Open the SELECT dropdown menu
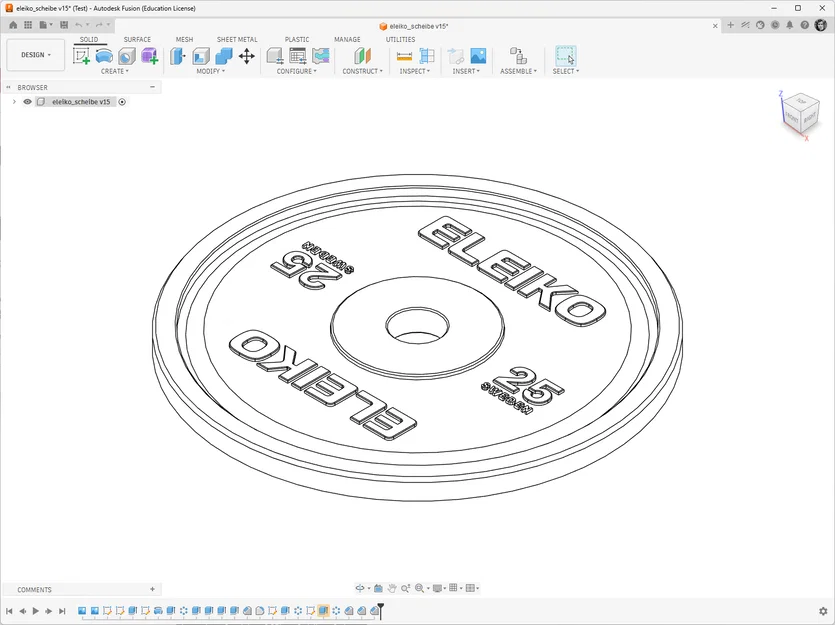Screen dimensions: 835x625 (566, 71)
